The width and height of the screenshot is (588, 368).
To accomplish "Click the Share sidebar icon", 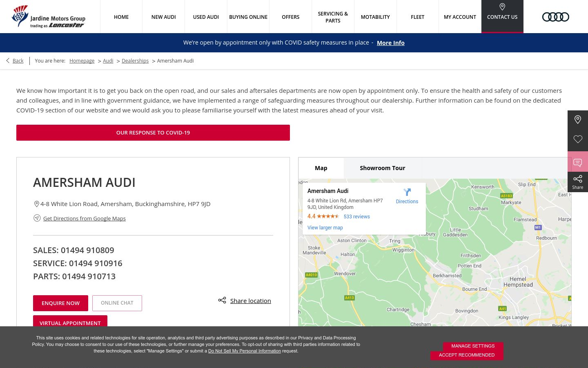I will point(578,182).
